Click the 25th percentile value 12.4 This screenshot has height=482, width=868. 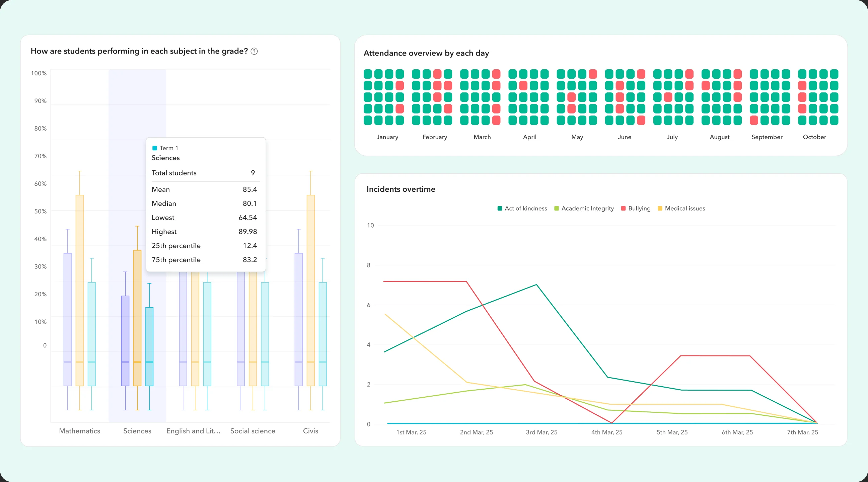pyautogui.click(x=250, y=246)
